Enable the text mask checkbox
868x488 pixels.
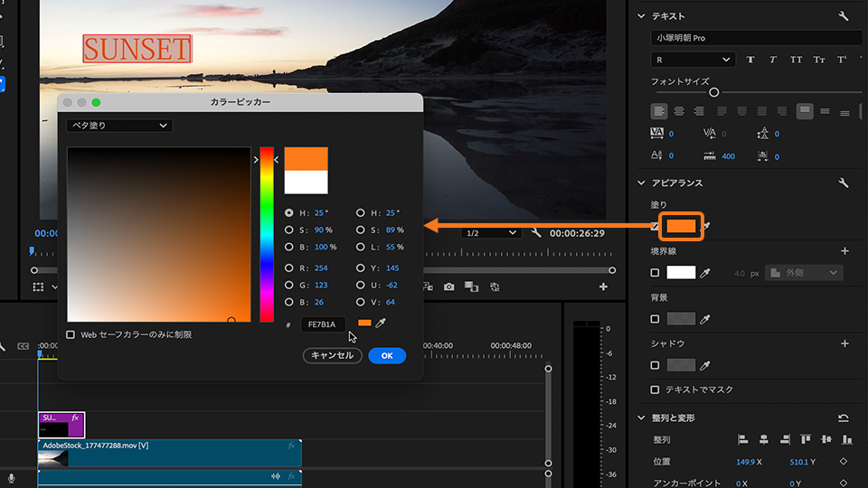(x=656, y=389)
